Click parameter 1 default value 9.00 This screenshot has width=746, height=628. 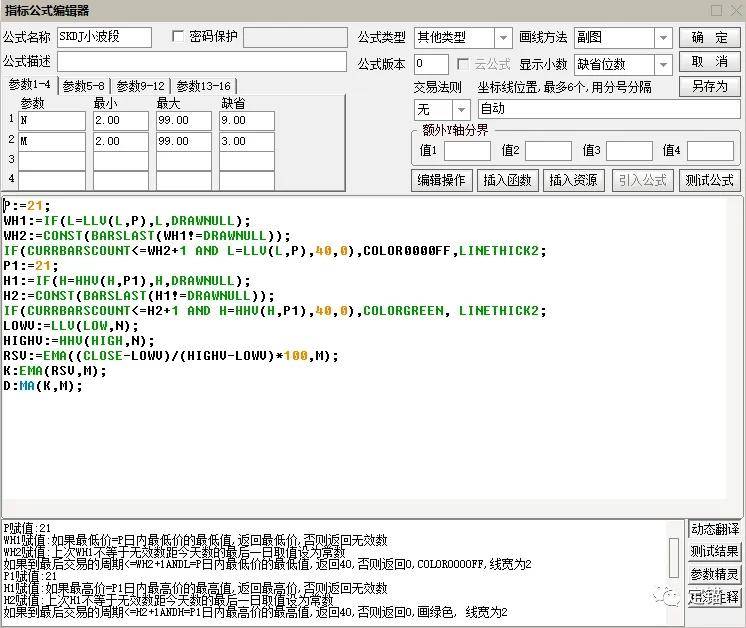tap(247, 121)
